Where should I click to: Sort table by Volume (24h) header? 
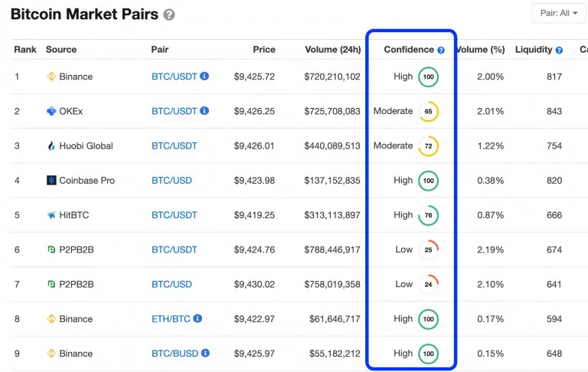tap(332, 50)
